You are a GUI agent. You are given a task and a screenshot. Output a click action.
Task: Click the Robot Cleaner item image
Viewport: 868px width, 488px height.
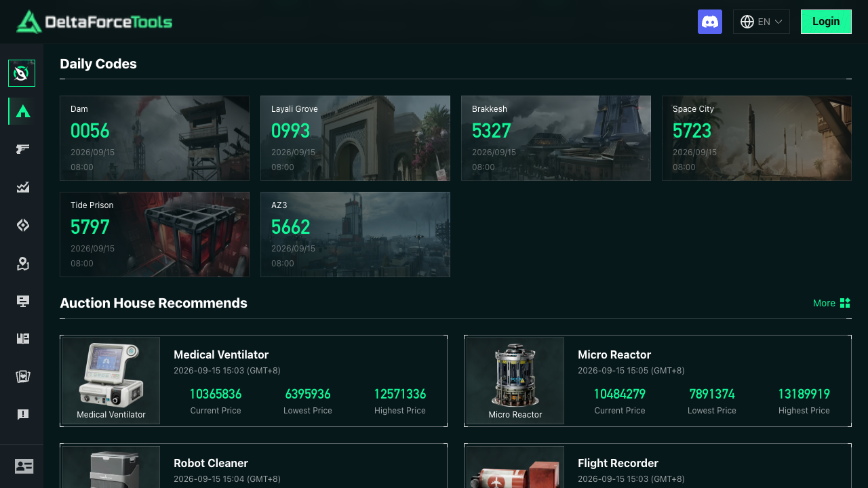click(x=111, y=467)
